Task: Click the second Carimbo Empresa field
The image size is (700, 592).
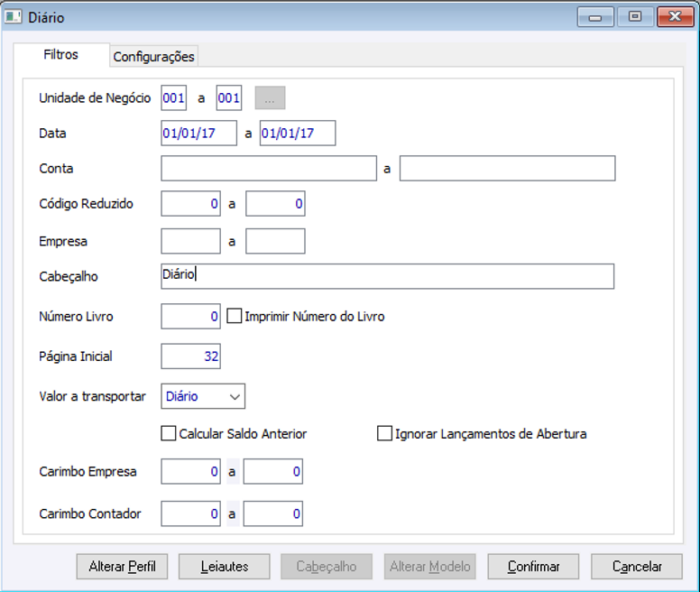Action: [x=273, y=471]
